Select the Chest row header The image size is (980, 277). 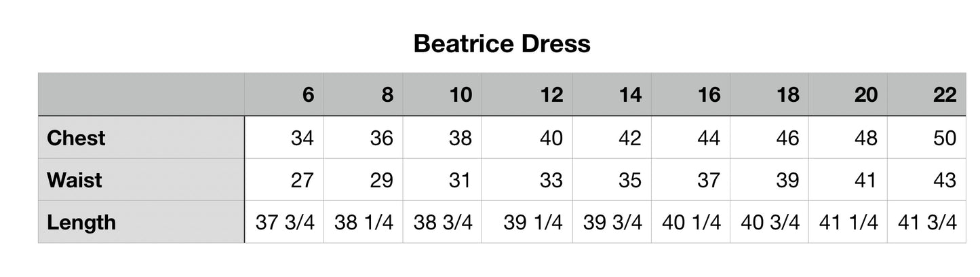(x=76, y=138)
